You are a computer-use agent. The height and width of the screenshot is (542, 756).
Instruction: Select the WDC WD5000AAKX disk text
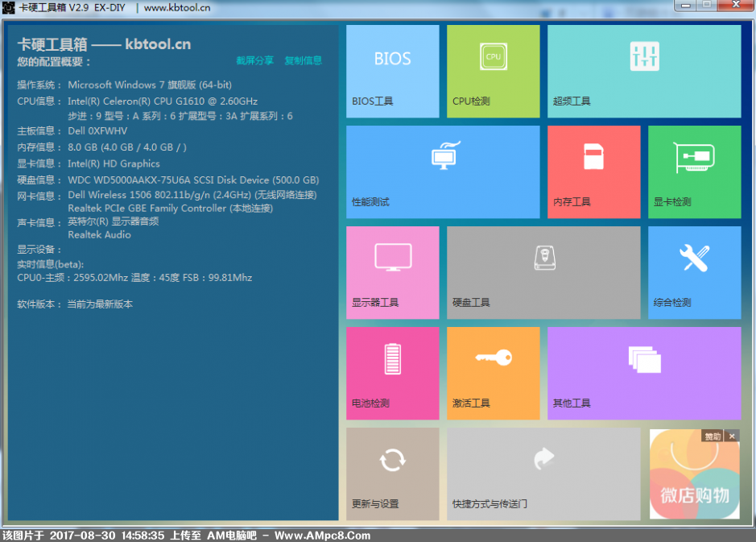coord(193,180)
